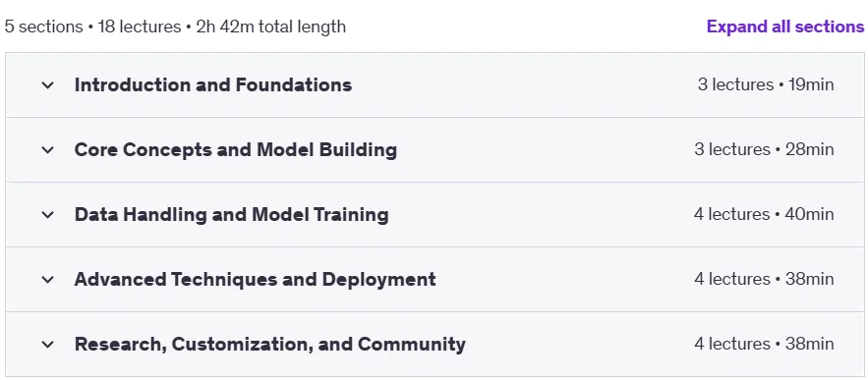868x380 pixels.
Task: Click the 5 sections summary text
Action: [x=43, y=27]
